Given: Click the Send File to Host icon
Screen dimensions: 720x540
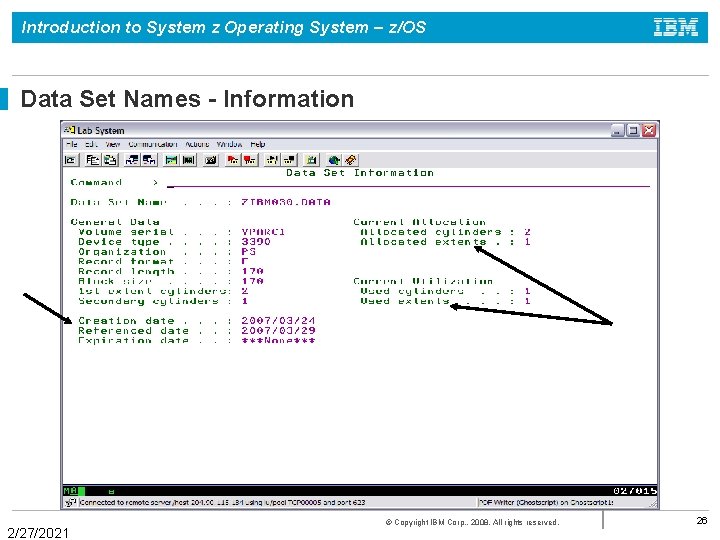Looking at the screenshot, I should coord(132,160).
